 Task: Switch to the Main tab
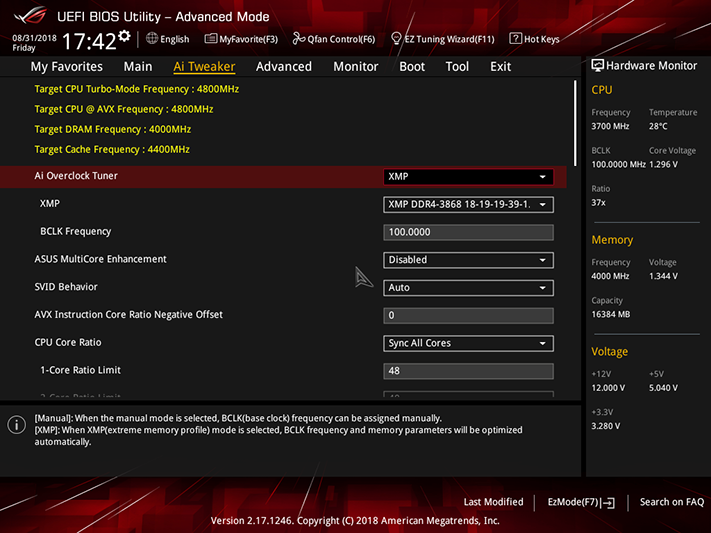coord(138,67)
